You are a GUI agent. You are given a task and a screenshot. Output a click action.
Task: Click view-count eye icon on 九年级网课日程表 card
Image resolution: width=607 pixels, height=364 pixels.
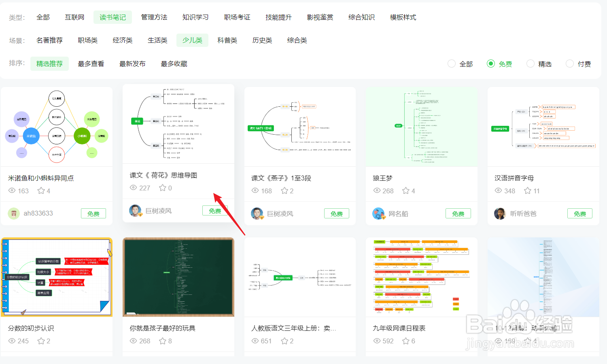tap(377, 341)
